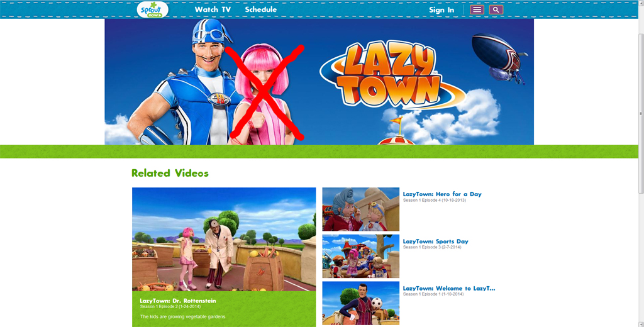Click the search magnifier icon
Viewport: 644px width, 327px height.
[x=496, y=9]
